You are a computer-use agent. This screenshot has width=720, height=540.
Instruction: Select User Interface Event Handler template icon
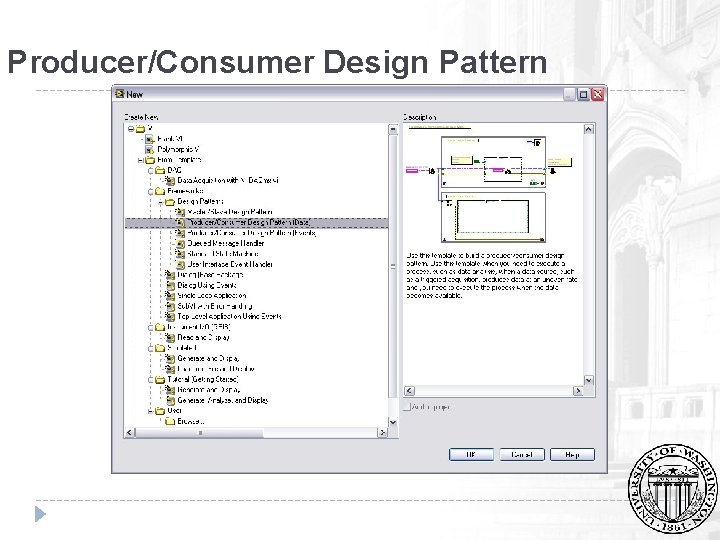click(x=180, y=264)
